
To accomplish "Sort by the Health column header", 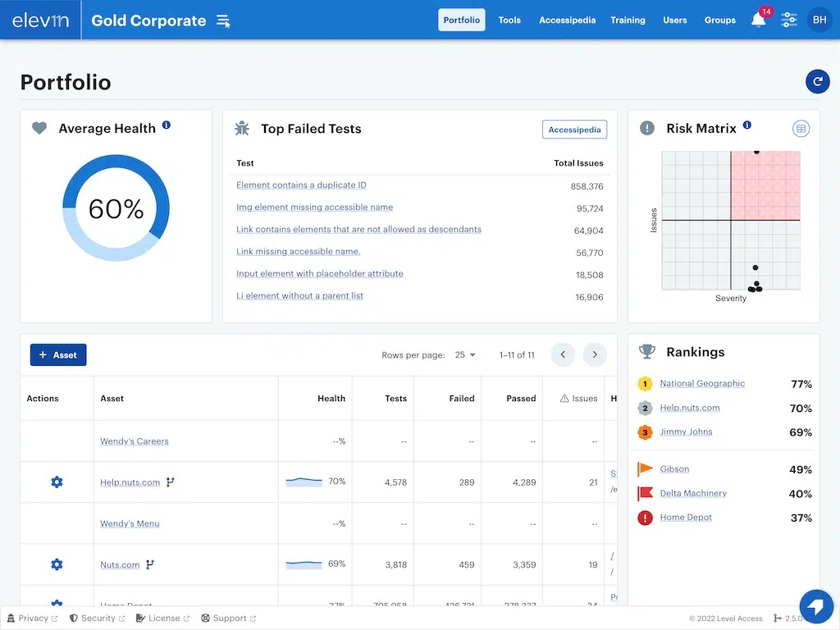I will click(331, 398).
